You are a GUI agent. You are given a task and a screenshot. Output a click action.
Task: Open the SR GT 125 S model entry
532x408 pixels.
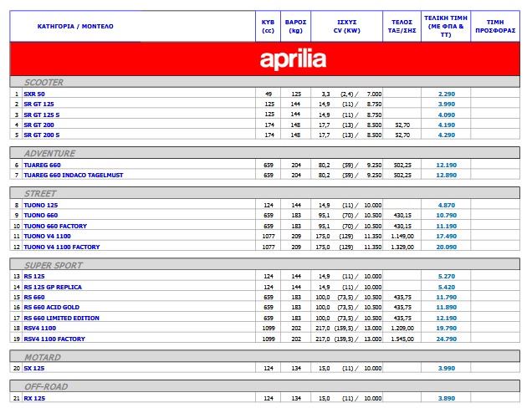tap(41, 115)
